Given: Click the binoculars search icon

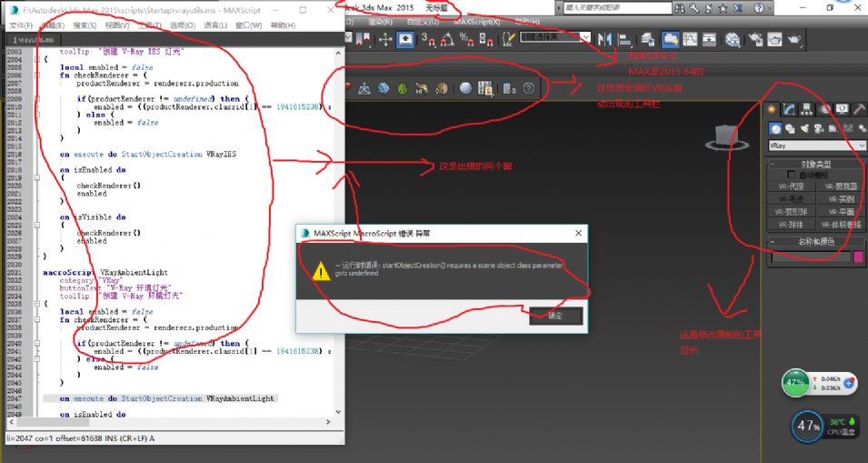Looking at the screenshot, I should 679,8.
